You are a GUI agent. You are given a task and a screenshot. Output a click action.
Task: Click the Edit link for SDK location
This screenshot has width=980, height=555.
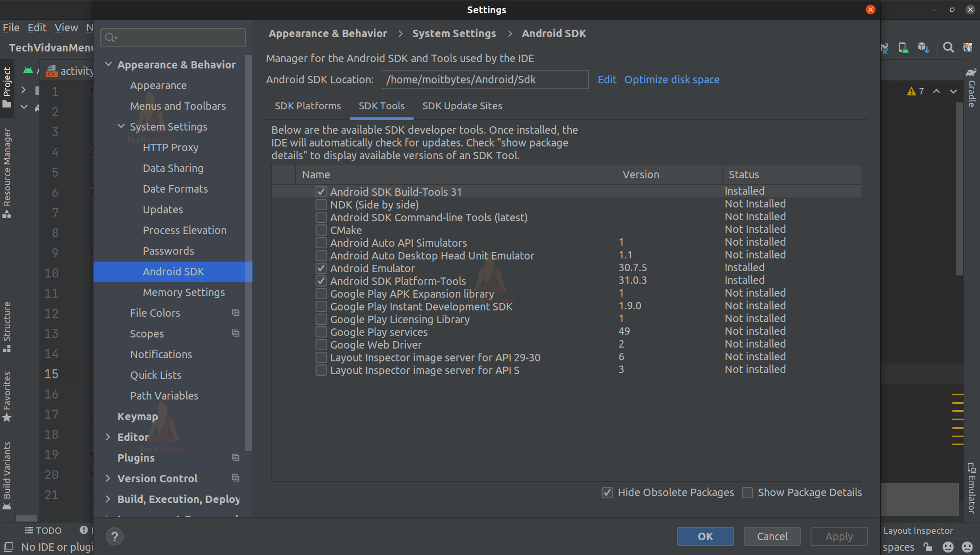point(607,80)
